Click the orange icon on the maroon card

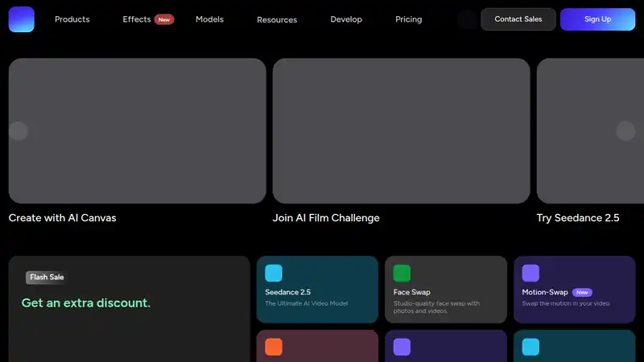[274, 347]
